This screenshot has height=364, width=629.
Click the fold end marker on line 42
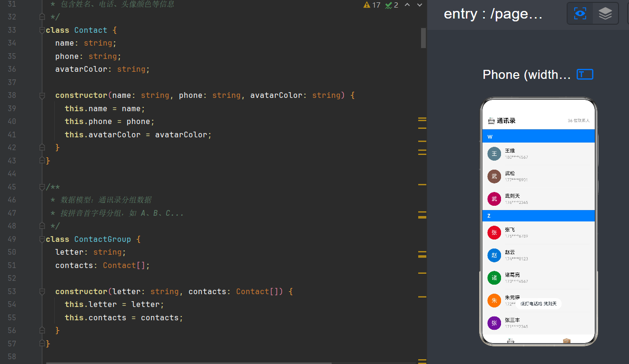pyautogui.click(x=42, y=148)
